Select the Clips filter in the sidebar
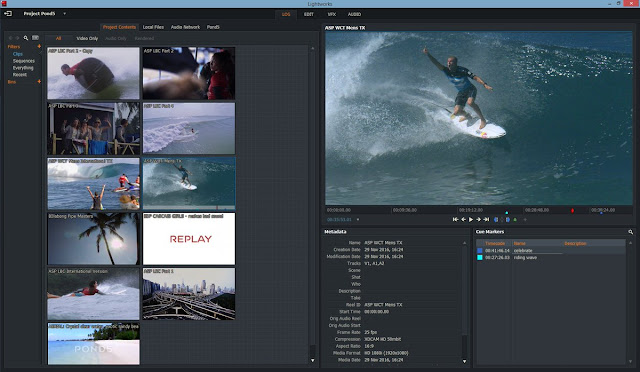This screenshot has height=372, width=640. tap(18, 54)
